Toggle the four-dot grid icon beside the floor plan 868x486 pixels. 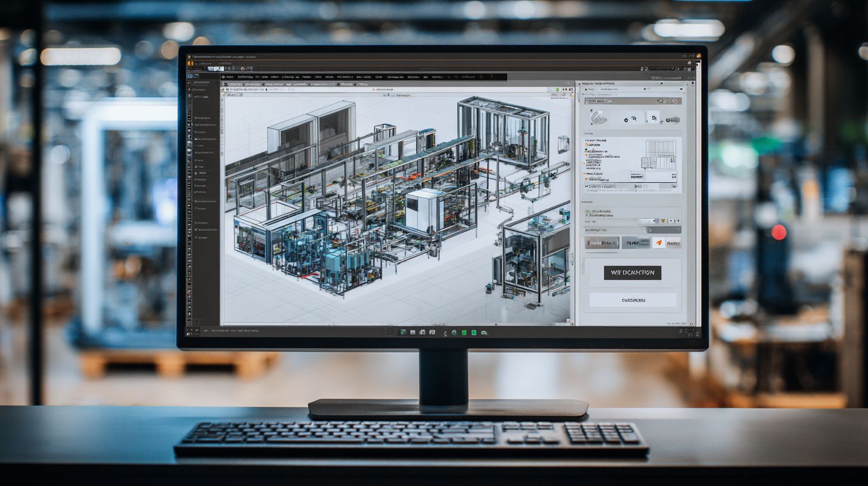pos(674,176)
